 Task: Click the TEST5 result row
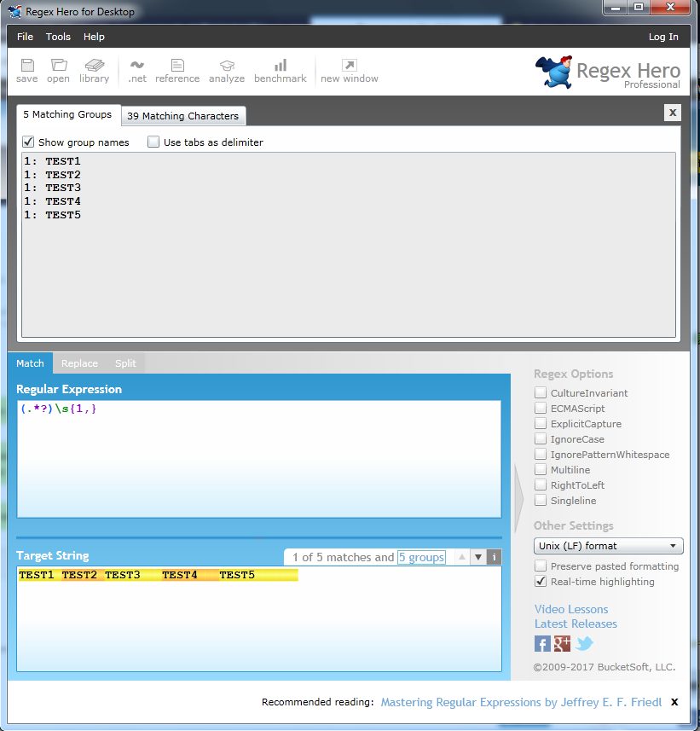[52, 215]
